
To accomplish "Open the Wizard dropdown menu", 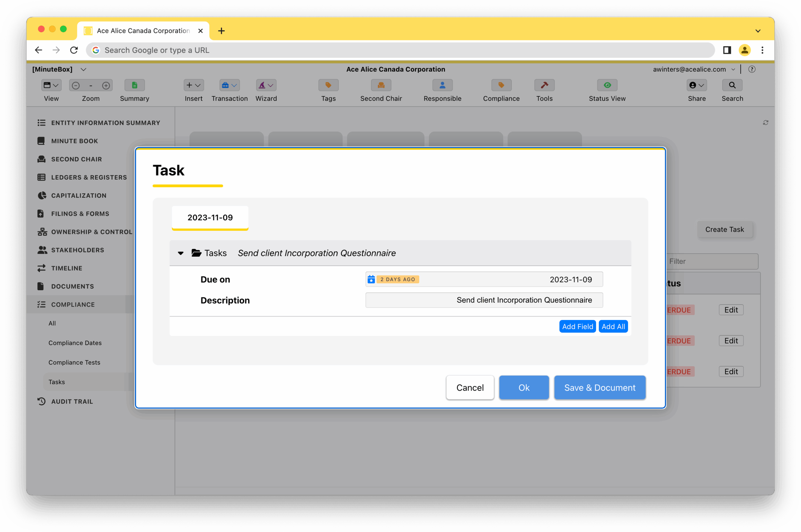I will click(x=266, y=85).
